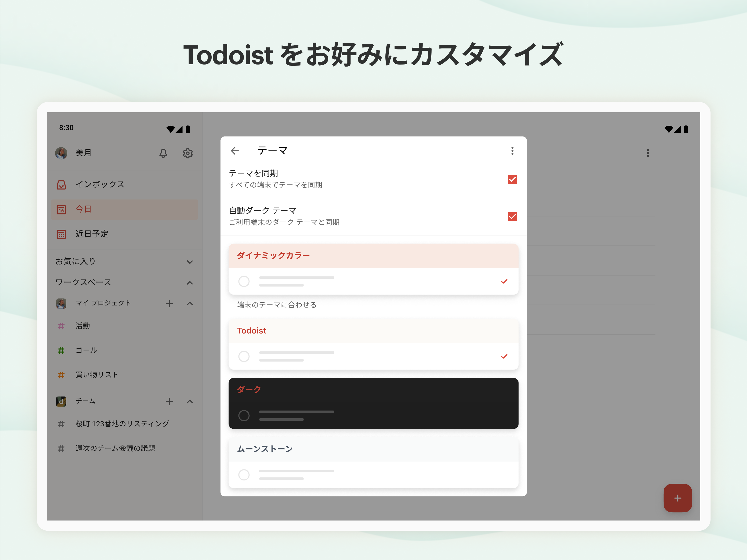Click the Todoist theme header
Image resolution: width=747 pixels, height=560 pixels.
click(373, 331)
